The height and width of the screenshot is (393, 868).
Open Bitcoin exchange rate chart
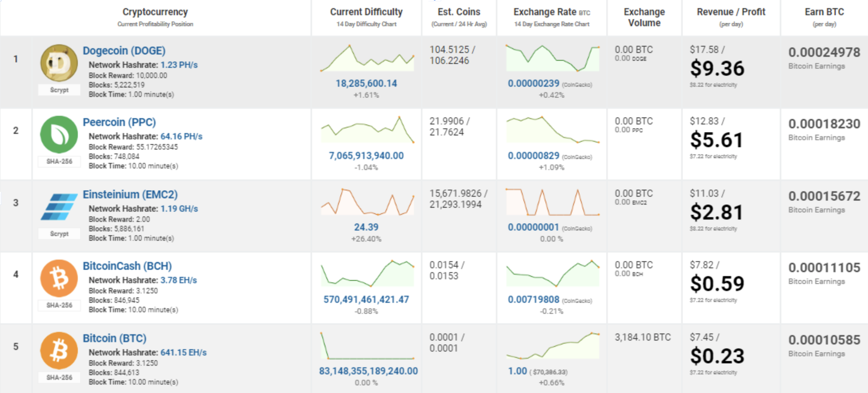[553, 346]
